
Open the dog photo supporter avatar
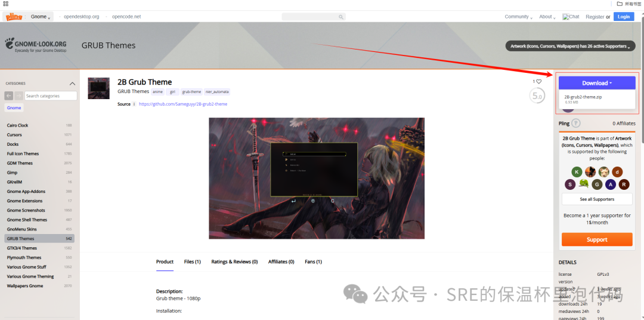coord(603,172)
